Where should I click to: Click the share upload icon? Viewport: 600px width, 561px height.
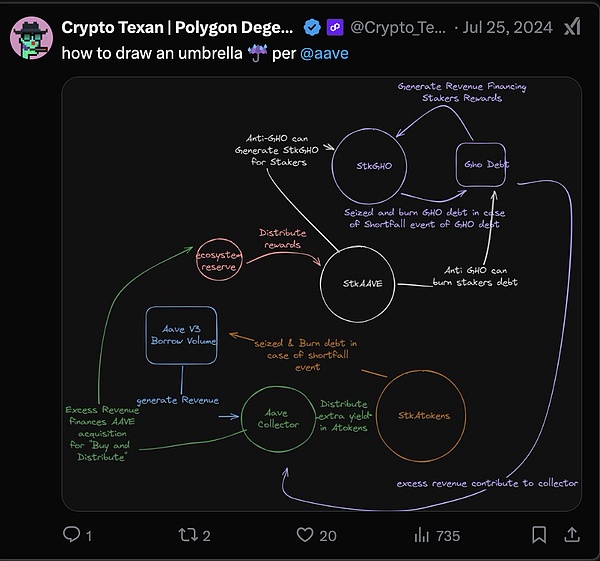click(x=572, y=535)
